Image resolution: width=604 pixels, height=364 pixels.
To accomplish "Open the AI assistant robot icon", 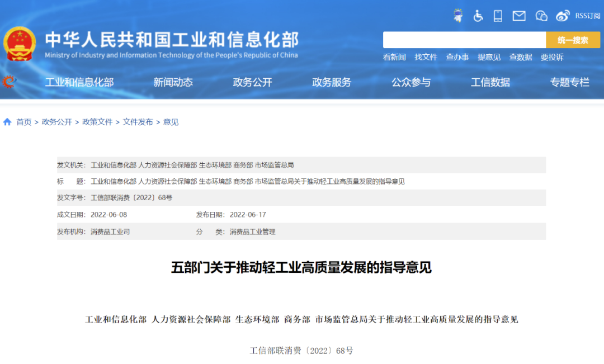I will point(459,15).
